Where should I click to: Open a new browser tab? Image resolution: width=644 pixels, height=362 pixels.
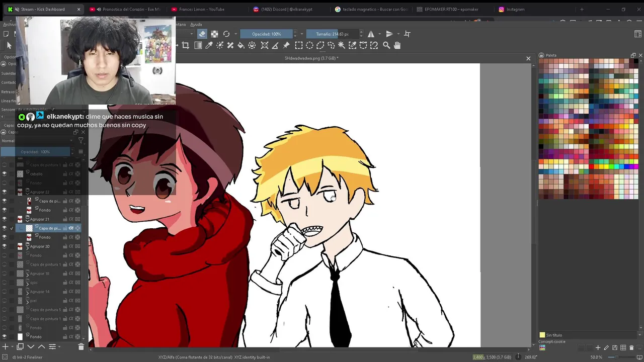pos(582,9)
